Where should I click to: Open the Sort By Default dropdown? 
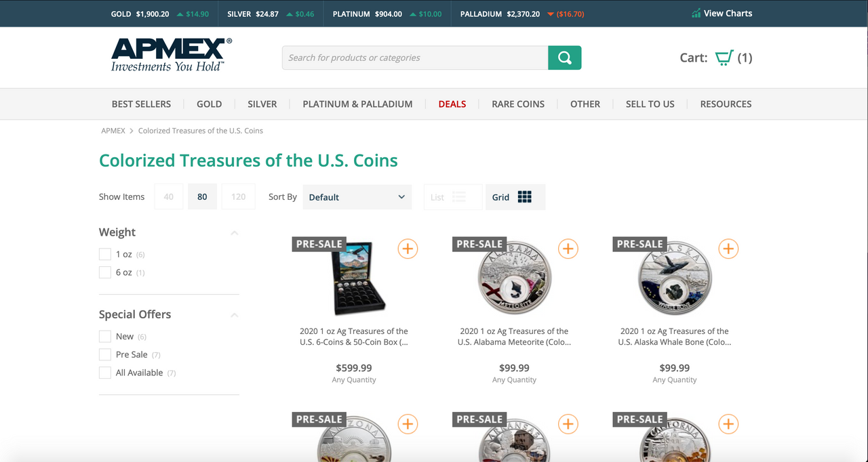click(x=357, y=197)
